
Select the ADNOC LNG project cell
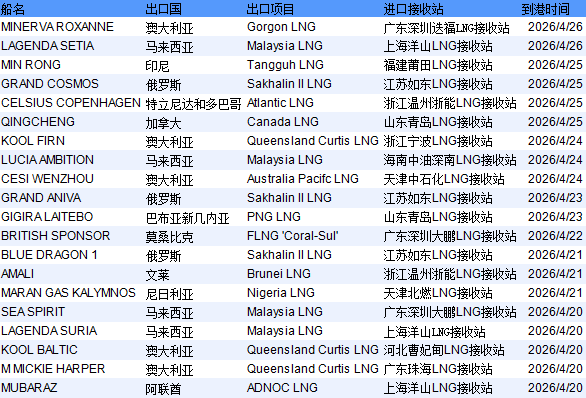click(282, 388)
